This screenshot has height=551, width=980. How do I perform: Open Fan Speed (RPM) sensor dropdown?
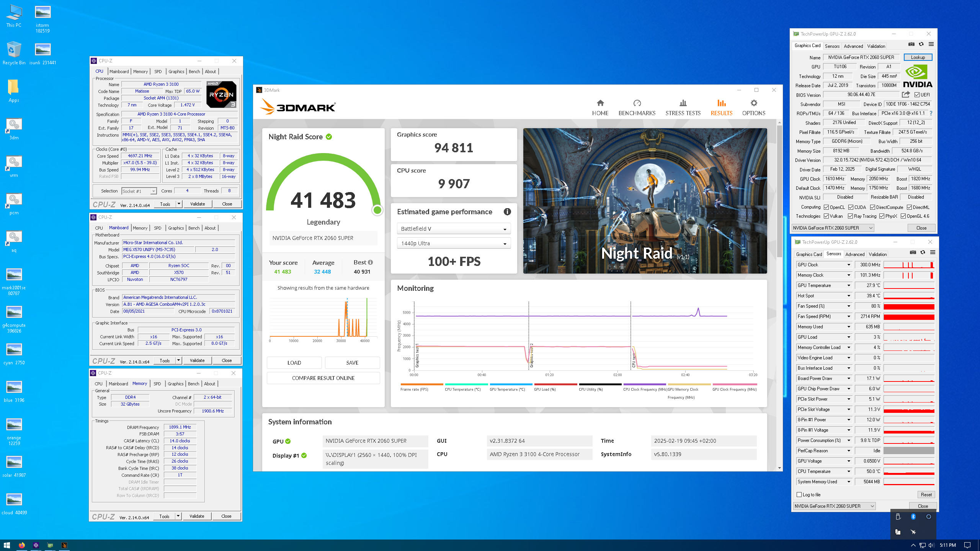849,316
